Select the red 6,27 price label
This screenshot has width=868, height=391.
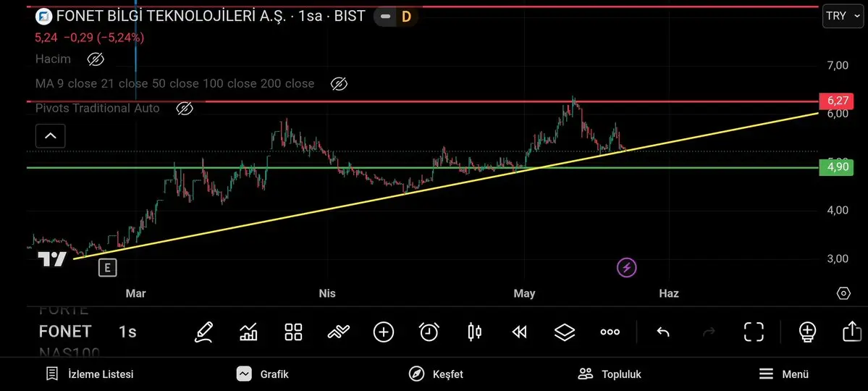pos(836,101)
